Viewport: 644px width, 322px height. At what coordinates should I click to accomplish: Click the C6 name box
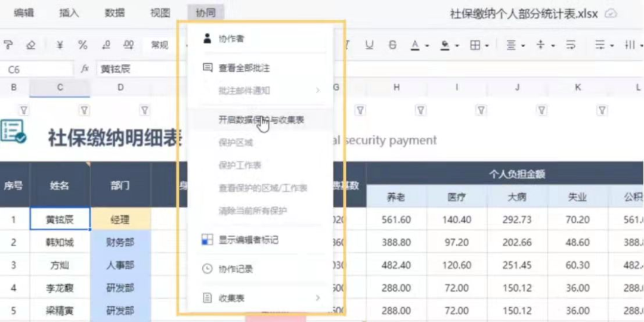(36, 69)
